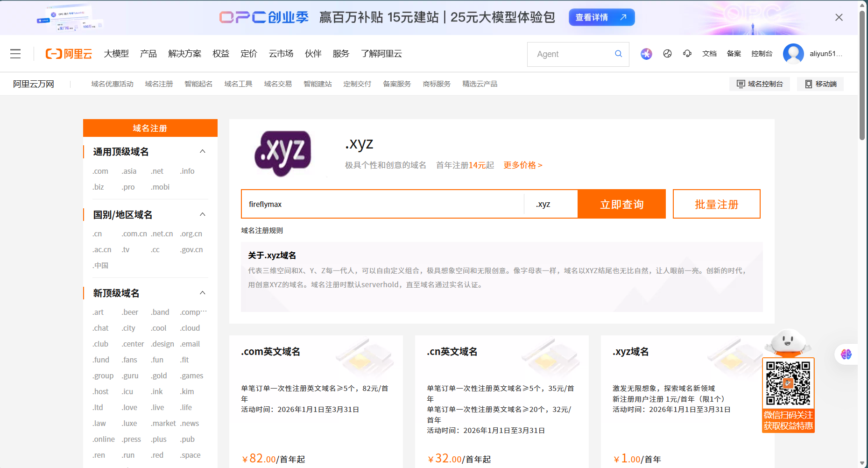Image resolution: width=868 pixels, height=468 pixels.
Task: Open 商标服务 in the sub-navigation
Action: coord(437,84)
